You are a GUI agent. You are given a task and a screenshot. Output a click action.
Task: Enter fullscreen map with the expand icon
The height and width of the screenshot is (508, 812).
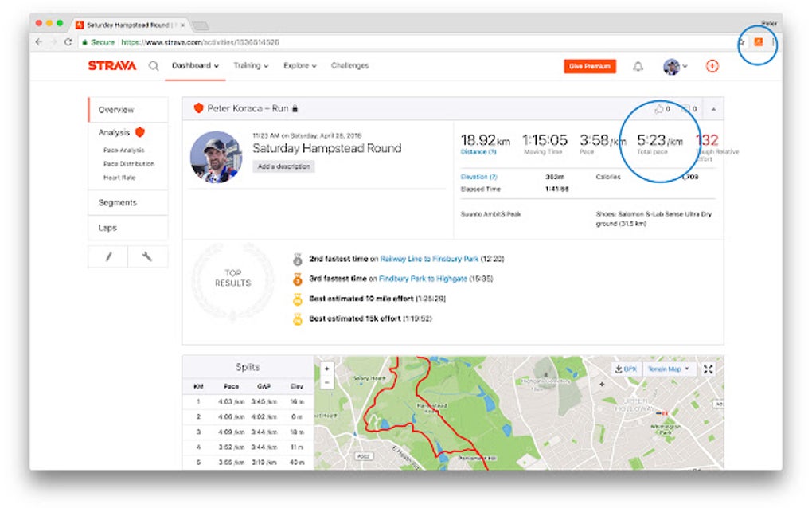point(707,369)
